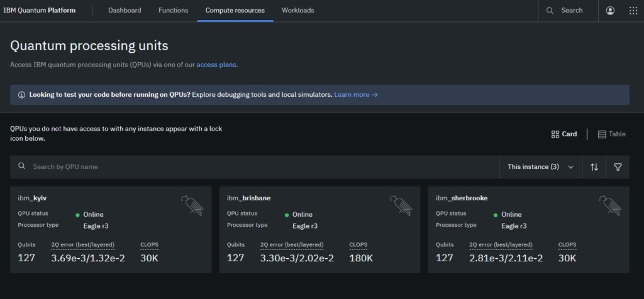This screenshot has width=644, height=299.
Task: Click the Learn more link
Action: [355, 95]
